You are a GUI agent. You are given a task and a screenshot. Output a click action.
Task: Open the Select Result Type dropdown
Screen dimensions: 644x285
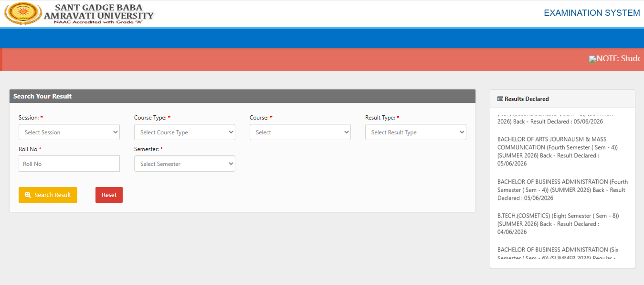click(x=416, y=132)
